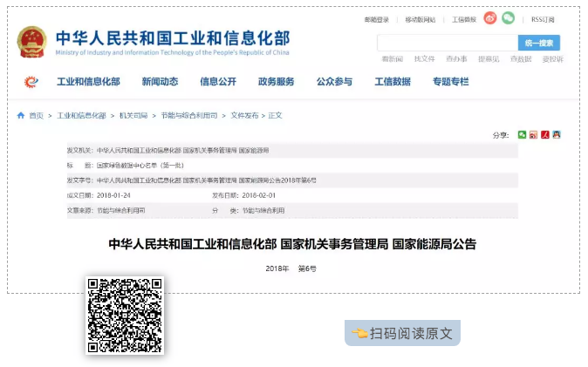588x367 pixels.
Task: Click the 扫码阅读原文 button
Action: click(x=402, y=333)
